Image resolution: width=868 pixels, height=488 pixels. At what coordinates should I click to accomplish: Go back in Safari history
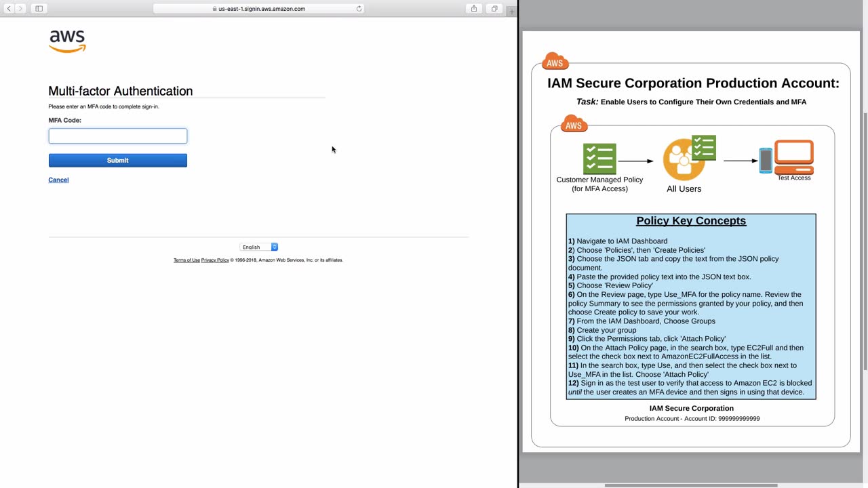[x=9, y=9]
